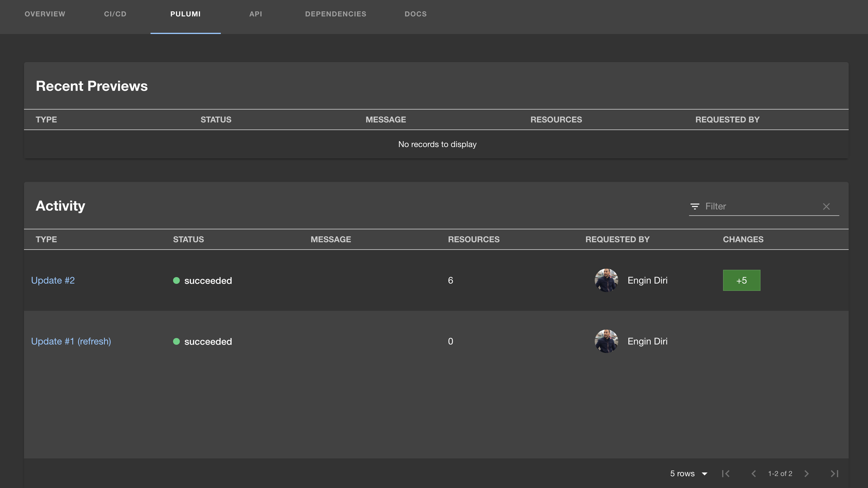Click the +5 changes badge on Update #2
The width and height of the screenshot is (868, 488).
(741, 280)
